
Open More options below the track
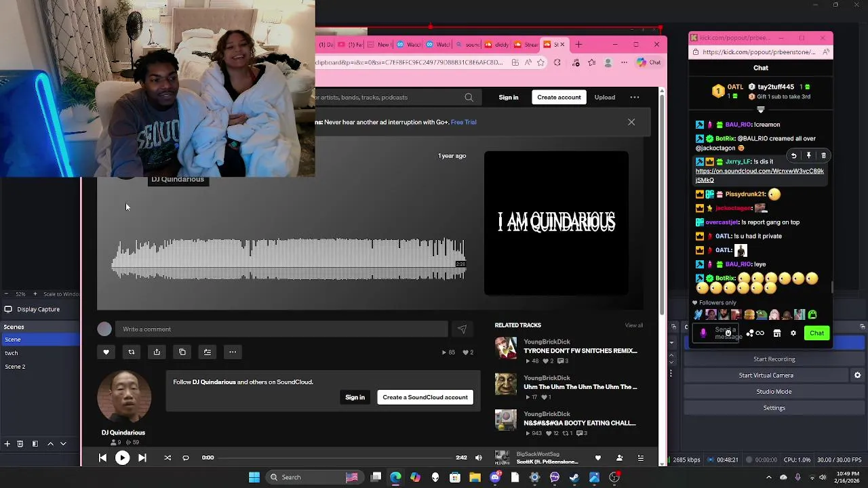click(233, 352)
